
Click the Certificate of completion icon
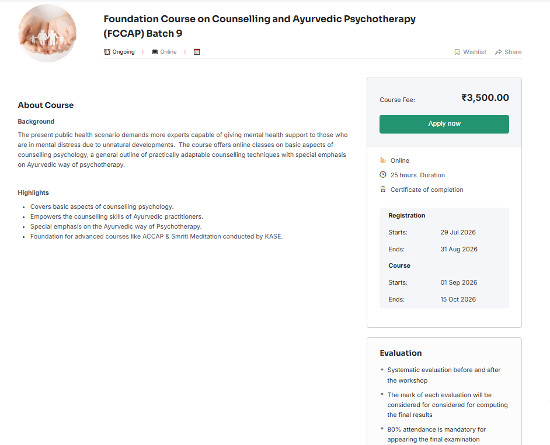point(383,189)
